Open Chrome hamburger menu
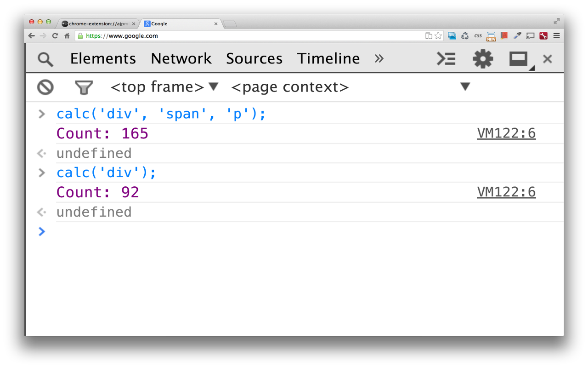Screen dimensions: 588x368 pyautogui.click(x=556, y=36)
